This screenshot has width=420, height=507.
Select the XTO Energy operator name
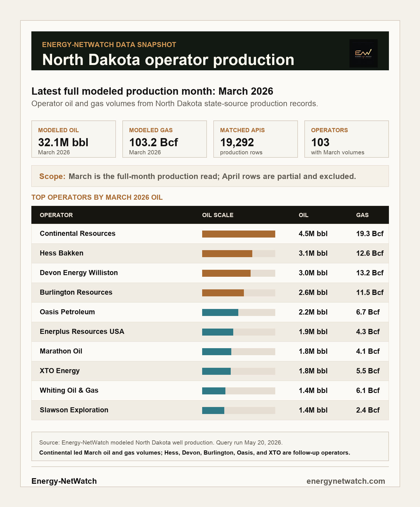pyautogui.click(x=60, y=371)
